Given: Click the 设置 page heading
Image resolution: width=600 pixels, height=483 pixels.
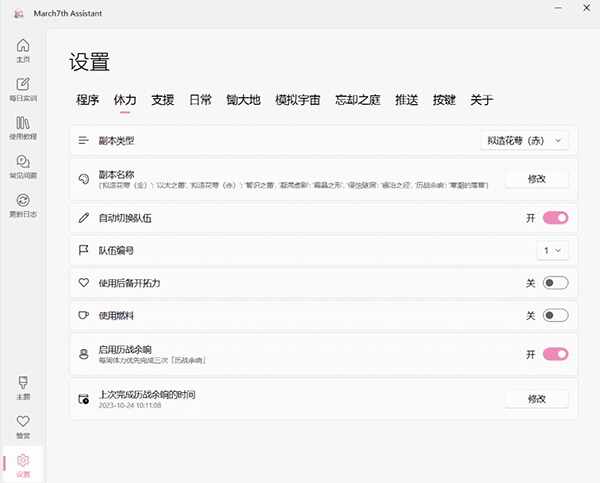Looking at the screenshot, I should click(x=89, y=62).
